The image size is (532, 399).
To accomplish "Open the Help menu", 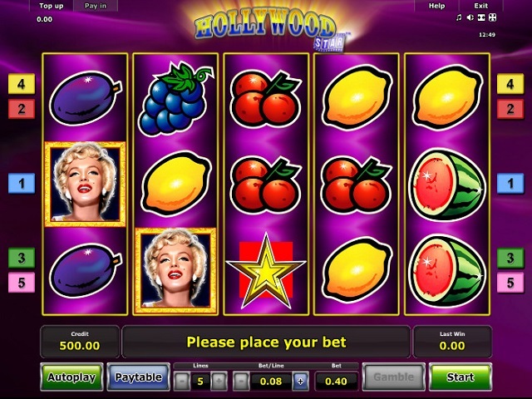I will point(436,6).
